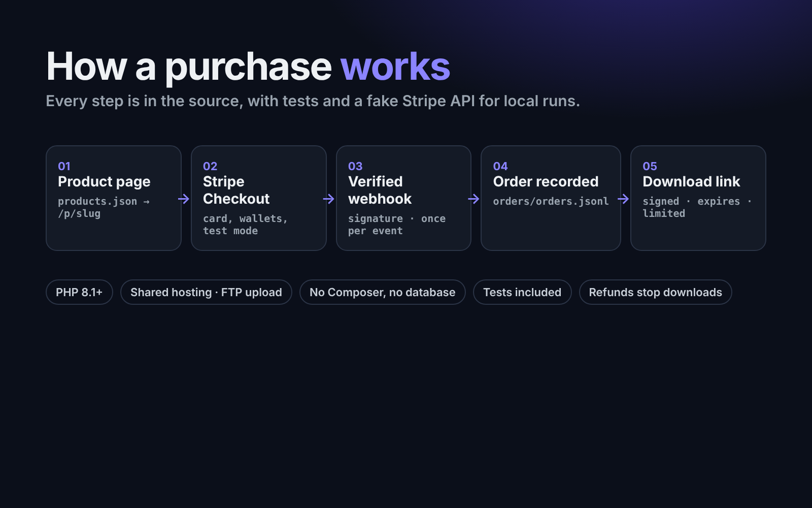
Task: Click the arrow between Order recorded and Download link
Action: coord(623,199)
